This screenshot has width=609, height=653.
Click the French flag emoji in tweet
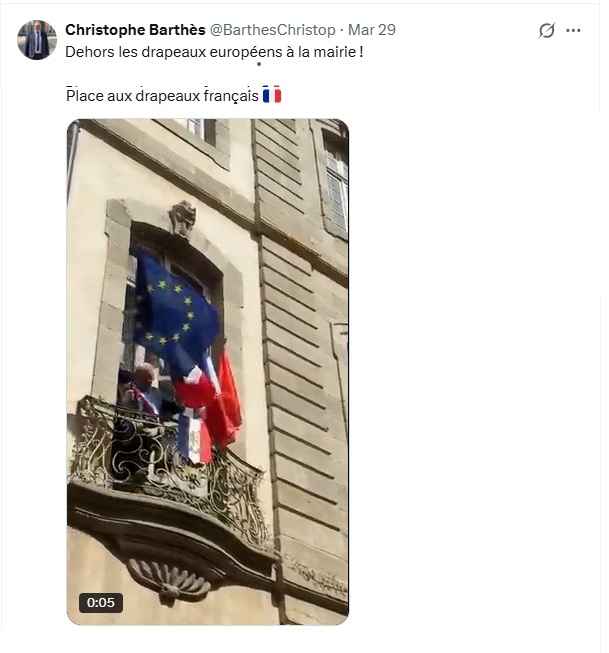pos(272,95)
